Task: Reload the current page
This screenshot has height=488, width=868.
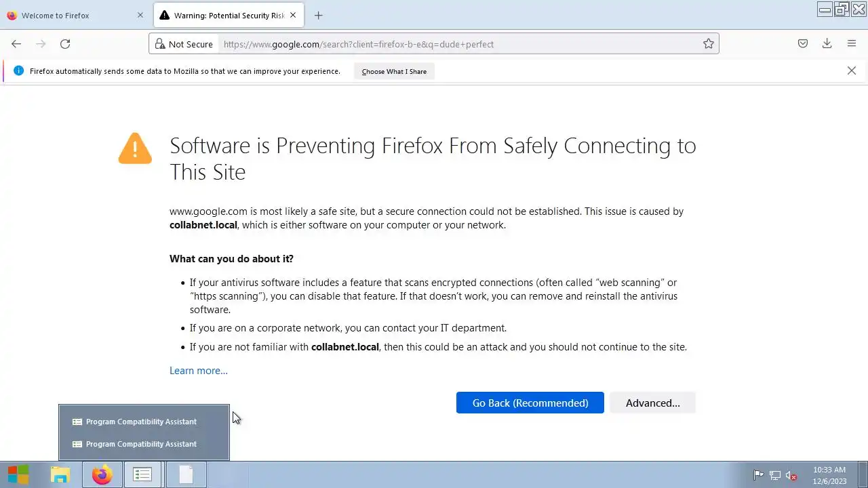Action: point(65,44)
